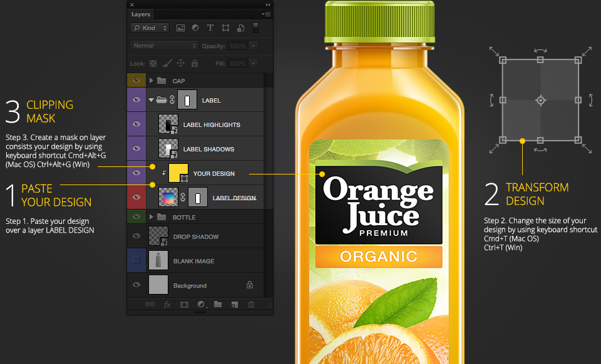
Task: Select the layer named DROP SHADOW
Action: click(x=196, y=237)
